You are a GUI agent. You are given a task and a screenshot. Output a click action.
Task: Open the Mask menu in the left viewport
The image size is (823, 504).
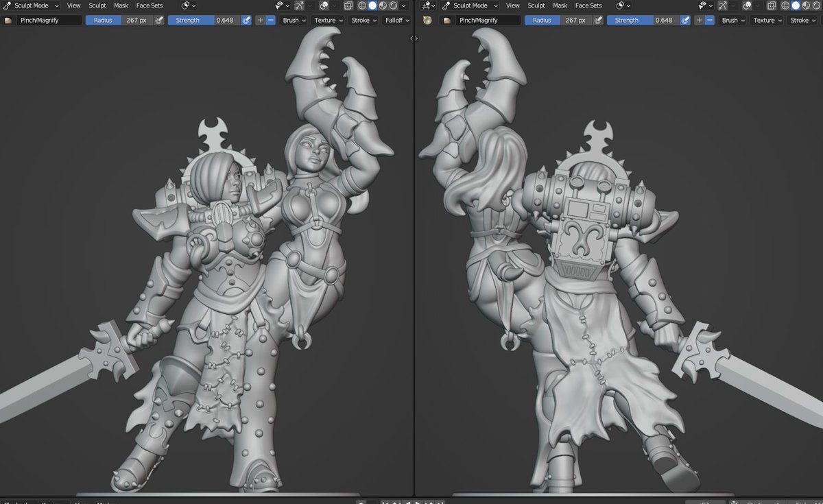pos(121,5)
